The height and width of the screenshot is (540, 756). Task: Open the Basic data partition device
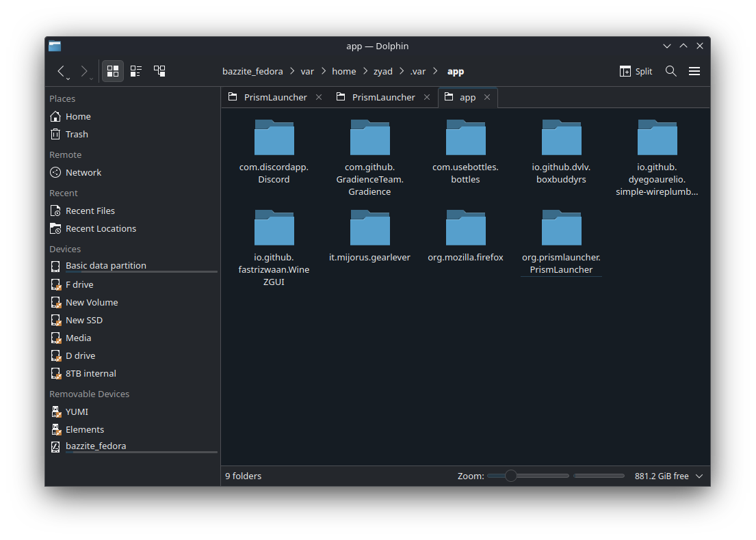pyautogui.click(x=133, y=266)
